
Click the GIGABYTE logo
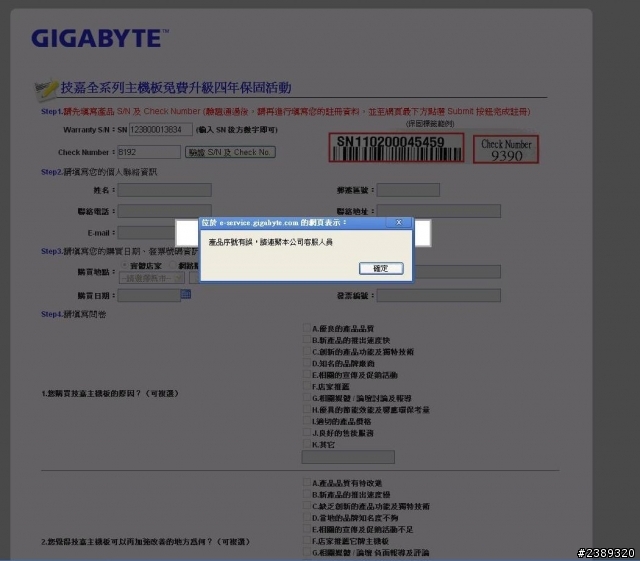coord(100,38)
